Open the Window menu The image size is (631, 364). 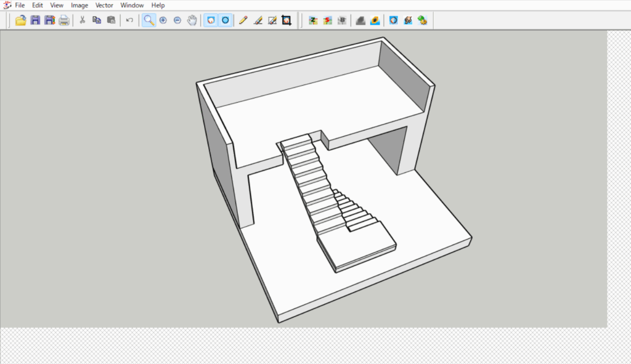tap(132, 5)
